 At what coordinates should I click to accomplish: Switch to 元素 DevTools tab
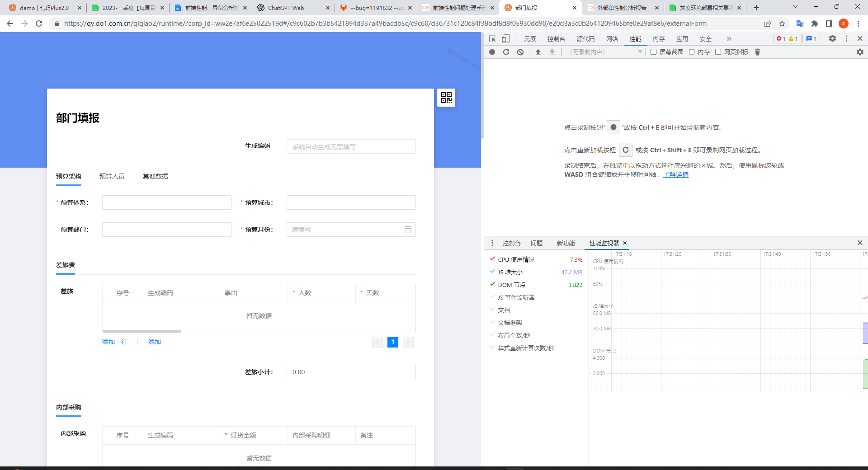pyautogui.click(x=530, y=39)
